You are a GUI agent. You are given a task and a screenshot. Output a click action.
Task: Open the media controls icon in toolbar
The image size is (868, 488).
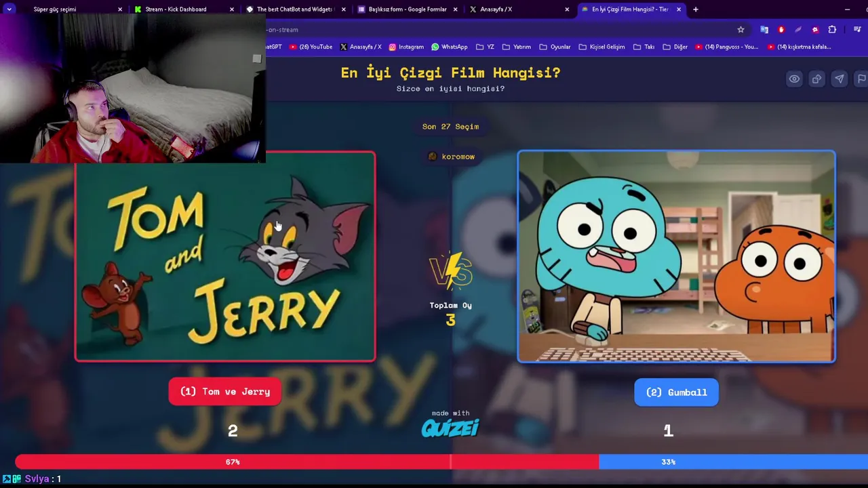click(x=857, y=30)
